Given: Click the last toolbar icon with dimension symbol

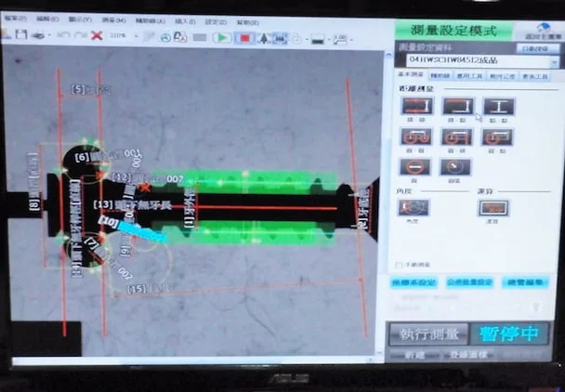Looking at the screenshot, I should (x=340, y=40).
